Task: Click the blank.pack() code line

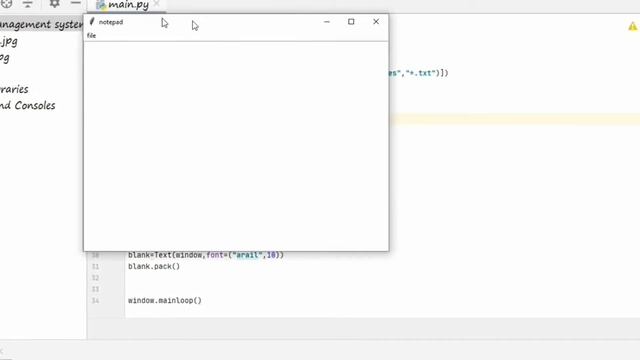Action: [154, 266]
